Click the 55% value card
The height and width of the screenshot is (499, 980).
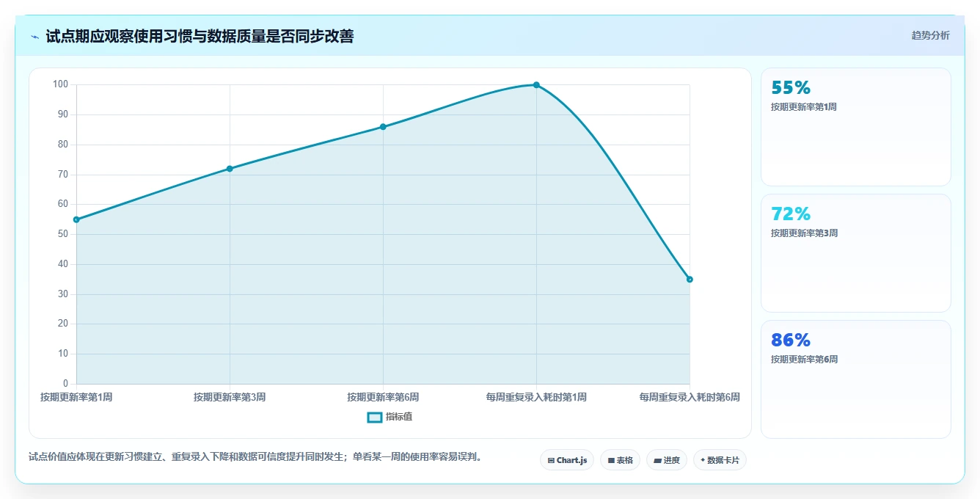click(x=856, y=127)
